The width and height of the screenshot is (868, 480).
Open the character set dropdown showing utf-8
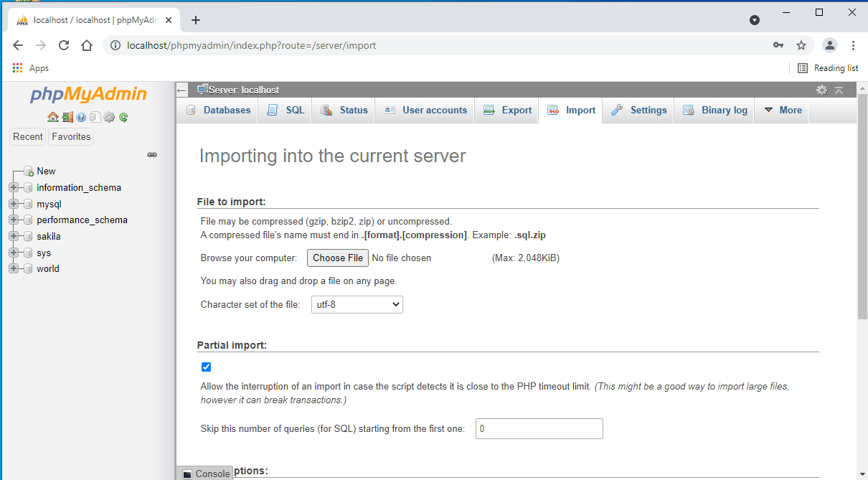(x=357, y=304)
